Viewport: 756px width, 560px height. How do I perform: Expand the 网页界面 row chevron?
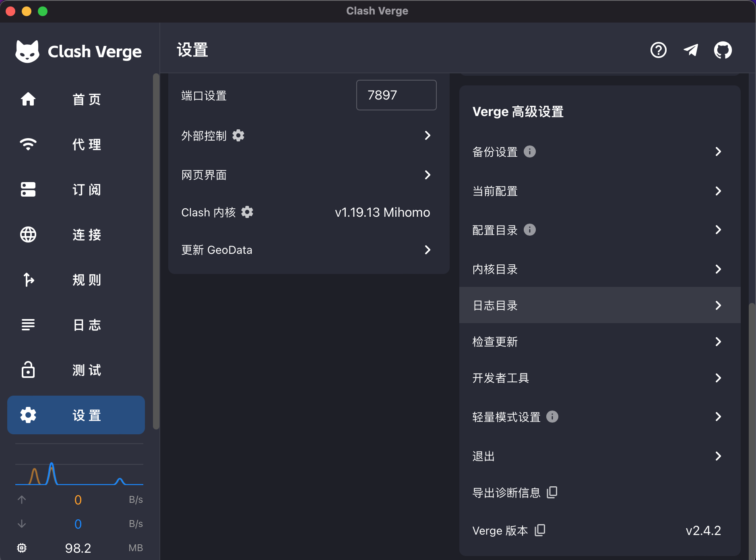point(428,175)
